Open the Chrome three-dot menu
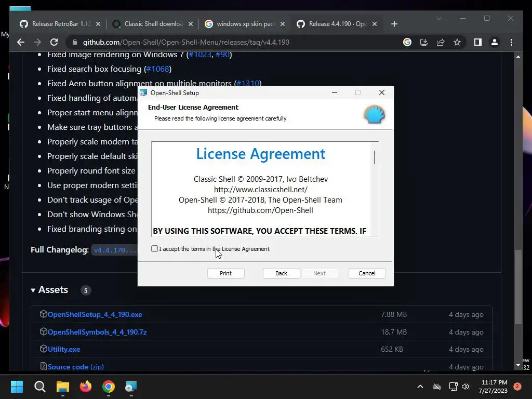The height and width of the screenshot is (399, 532). (x=511, y=42)
